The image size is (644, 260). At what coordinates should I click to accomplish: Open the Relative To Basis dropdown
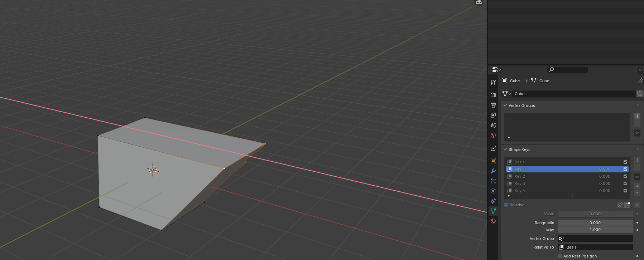595,247
